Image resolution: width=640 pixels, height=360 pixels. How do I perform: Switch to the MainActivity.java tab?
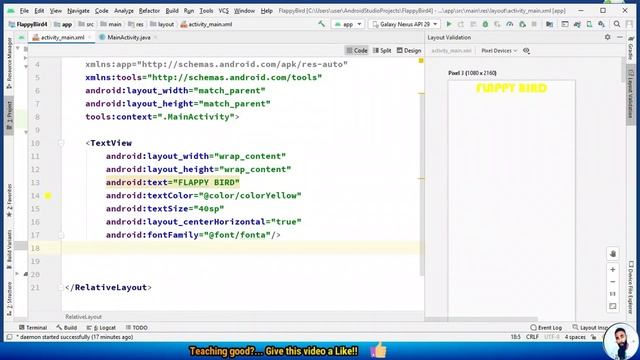(129, 37)
